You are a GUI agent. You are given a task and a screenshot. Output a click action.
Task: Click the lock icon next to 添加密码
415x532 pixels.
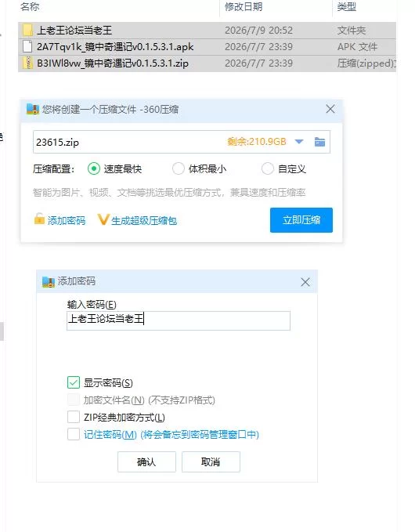(39, 219)
